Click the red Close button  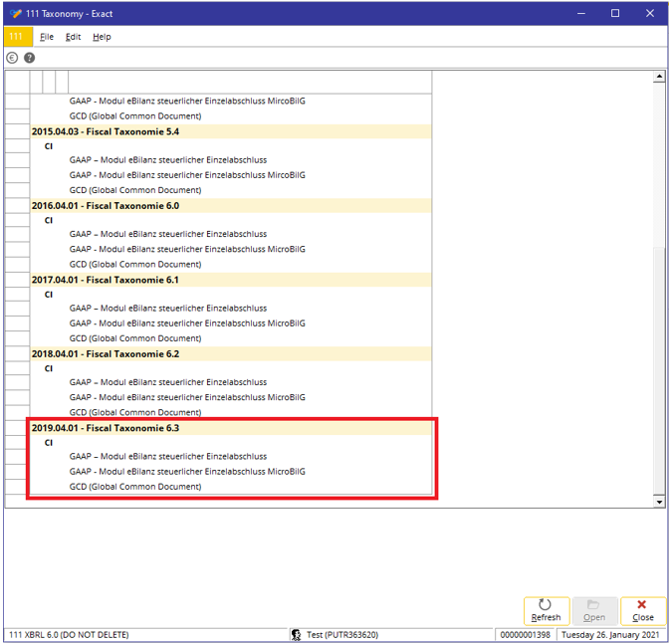point(643,611)
